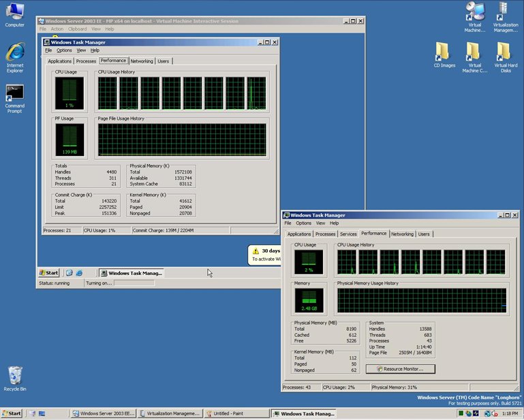Open the CD Images folder shortcut
The height and width of the screenshot is (420, 524).
pos(444,55)
